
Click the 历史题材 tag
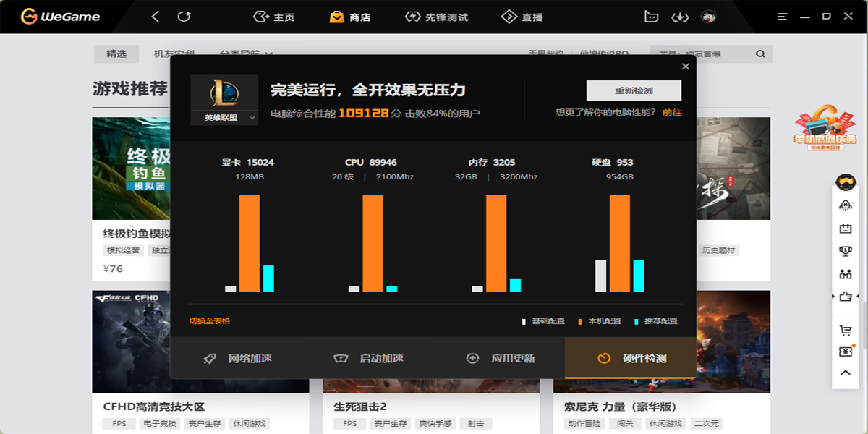(x=719, y=251)
